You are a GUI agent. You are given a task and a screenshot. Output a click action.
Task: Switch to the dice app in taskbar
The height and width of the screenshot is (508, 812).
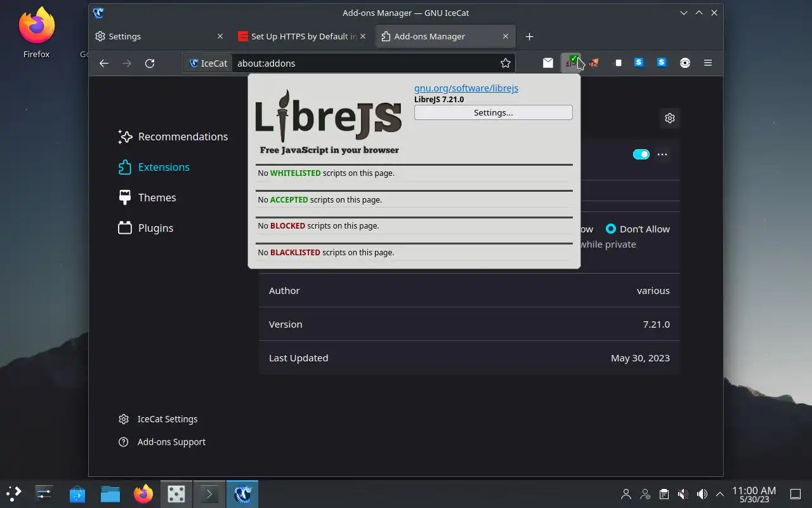pos(176,493)
